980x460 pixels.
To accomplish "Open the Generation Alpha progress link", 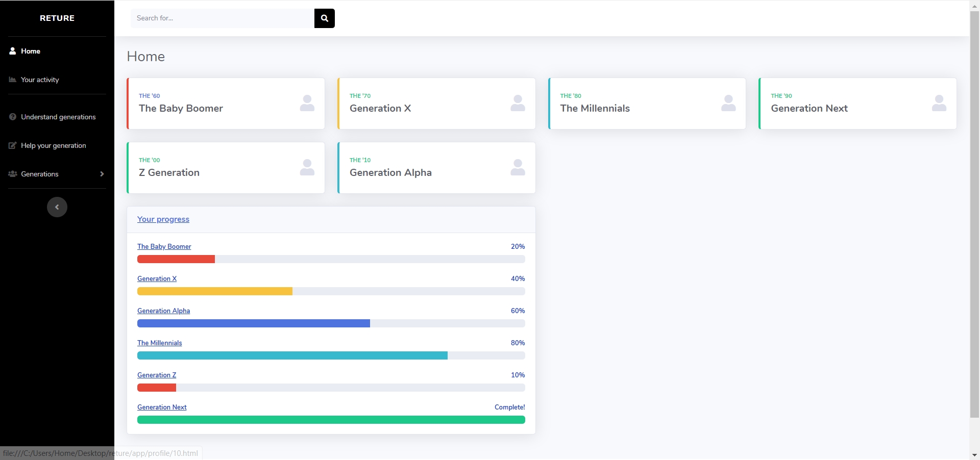I will 163,311.
